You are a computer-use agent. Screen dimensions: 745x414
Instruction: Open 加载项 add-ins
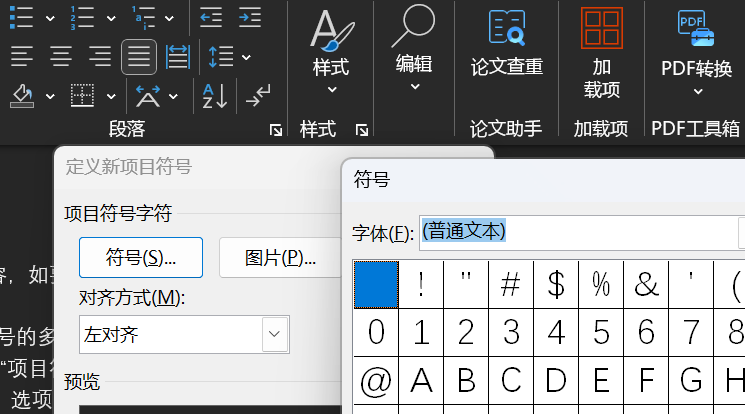[602, 53]
